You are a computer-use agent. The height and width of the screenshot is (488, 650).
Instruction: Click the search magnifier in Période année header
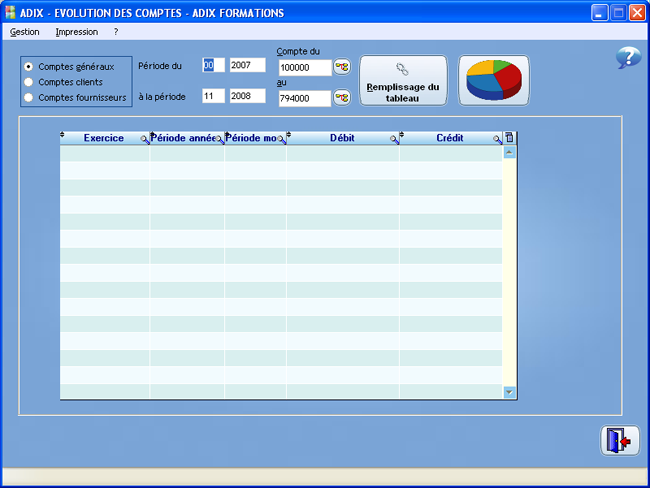point(220,140)
